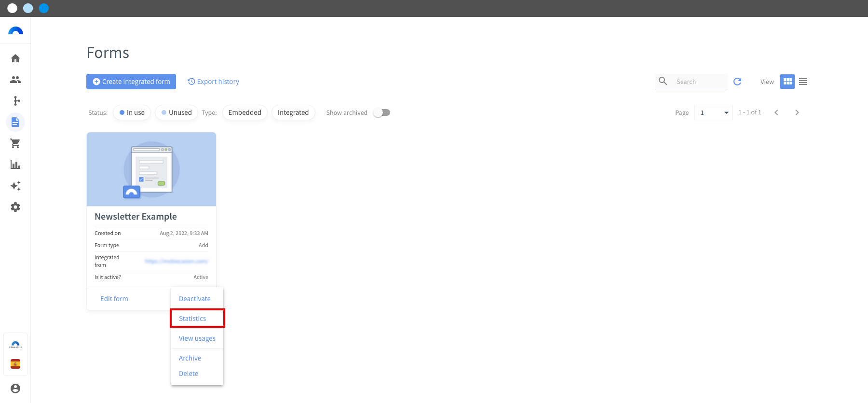
Task: Open the AI sparkles icon in sidebar
Action: coord(15,186)
